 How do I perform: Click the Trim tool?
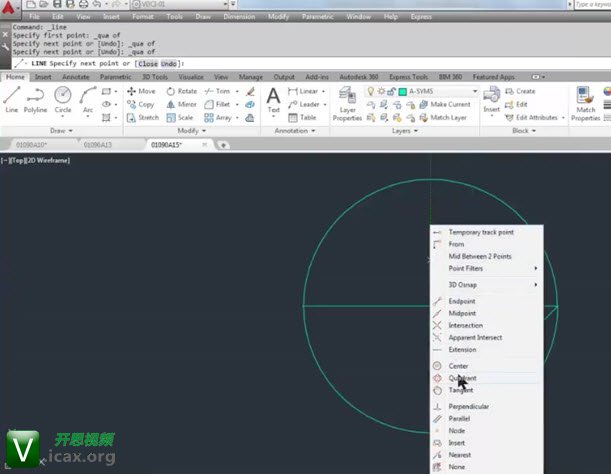(217, 91)
